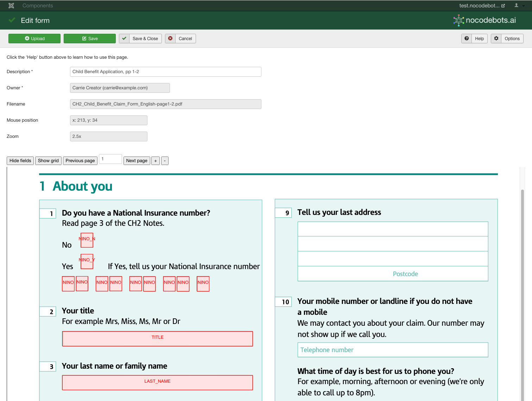The height and width of the screenshot is (401, 532).
Task: Click the Save & Close checkmark icon
Action: click(x=124, y=39)
